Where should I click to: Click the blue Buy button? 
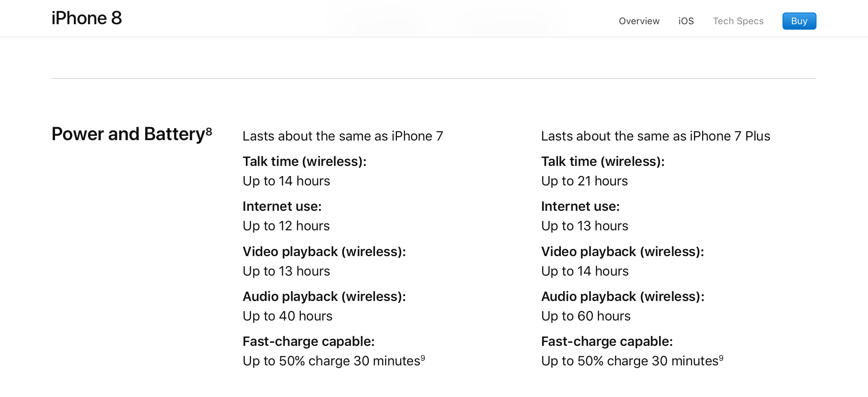click(x=799, y=21)
